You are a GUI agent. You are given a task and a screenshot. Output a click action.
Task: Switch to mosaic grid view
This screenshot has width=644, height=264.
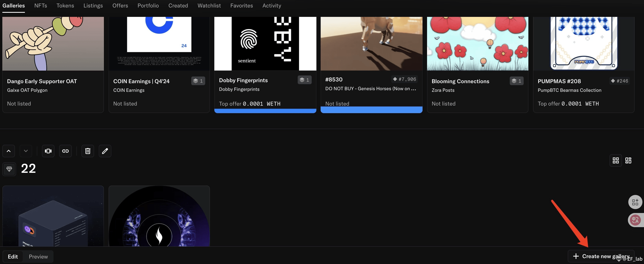[x=628, y=160]
